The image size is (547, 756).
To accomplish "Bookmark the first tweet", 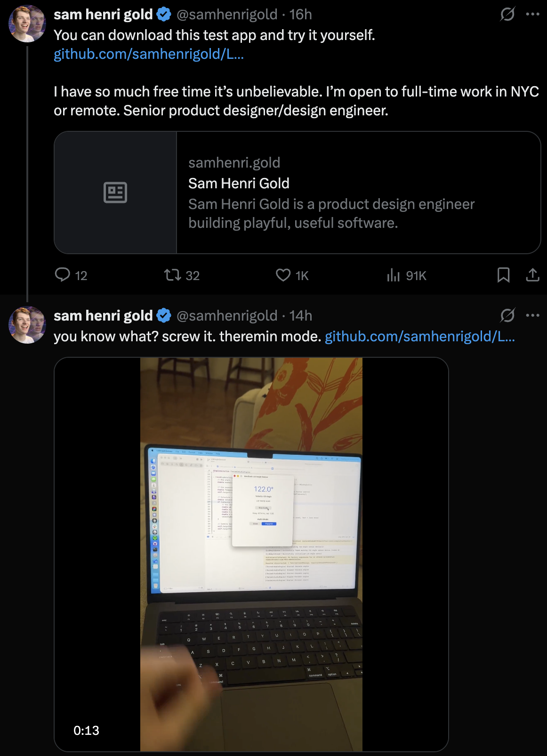I will (x=503, y=275).
